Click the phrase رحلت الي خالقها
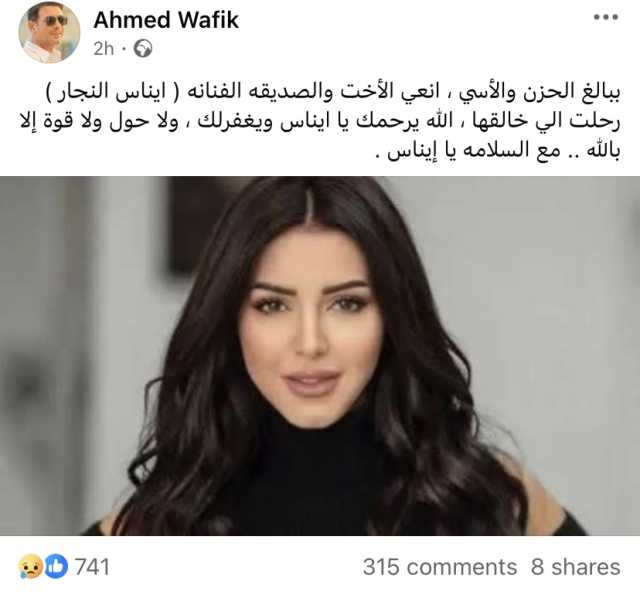The image size is (640, 601). 548,121
